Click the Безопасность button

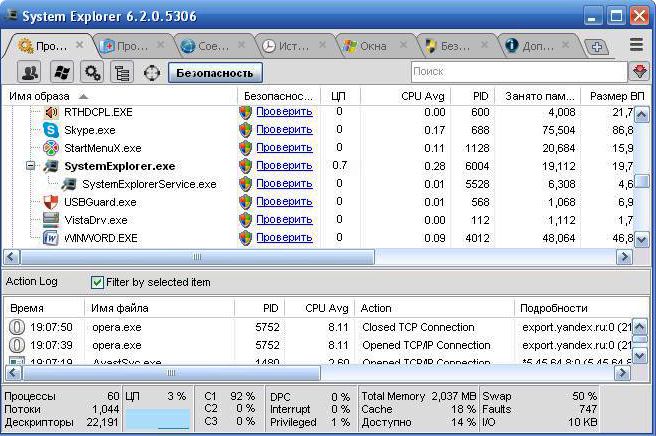[x=215, y=73]
